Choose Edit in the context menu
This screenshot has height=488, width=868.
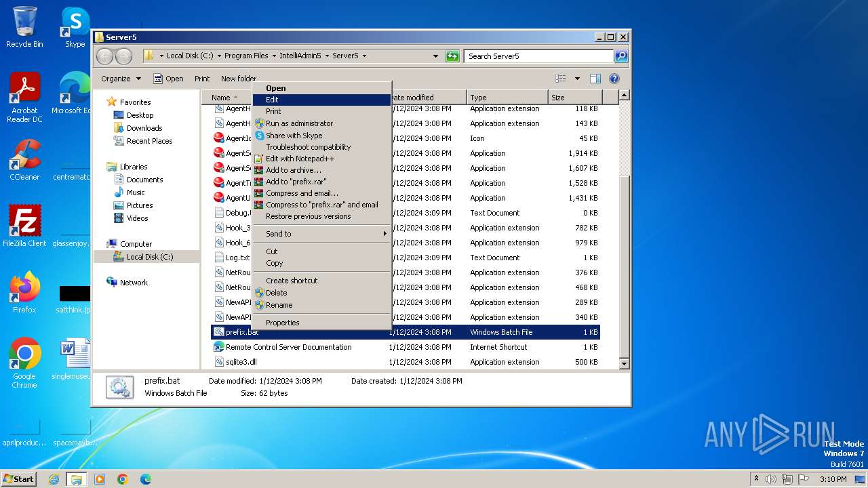pyautogui.click(x=321, y=100)
